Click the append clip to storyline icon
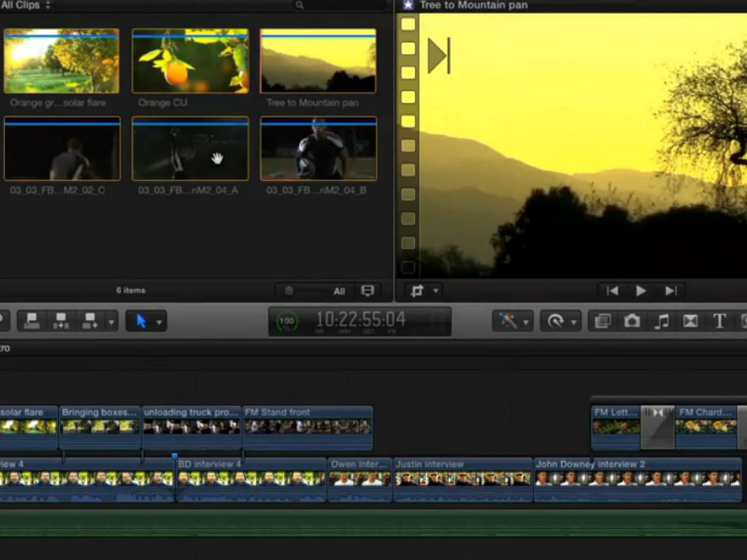Image resolution: width=747 pixels, height=560 pixels. [x=90, y=321]
